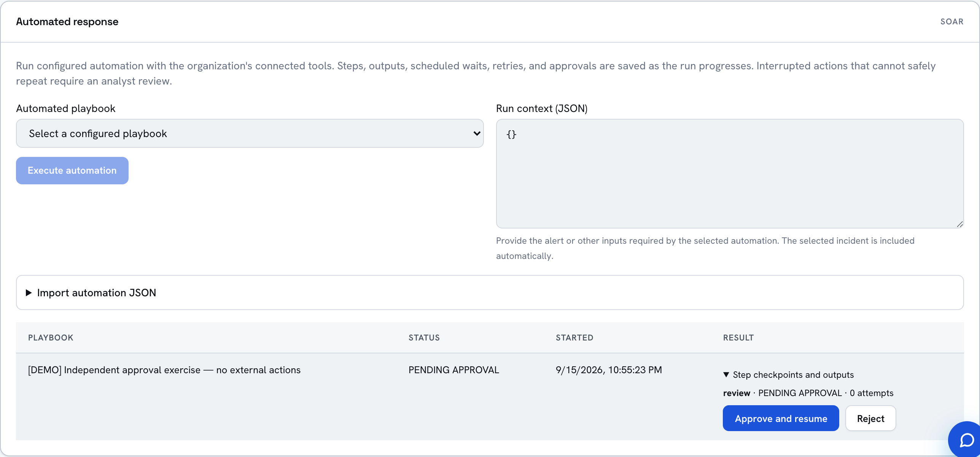Click the STATUS column header

pos(424,337)
